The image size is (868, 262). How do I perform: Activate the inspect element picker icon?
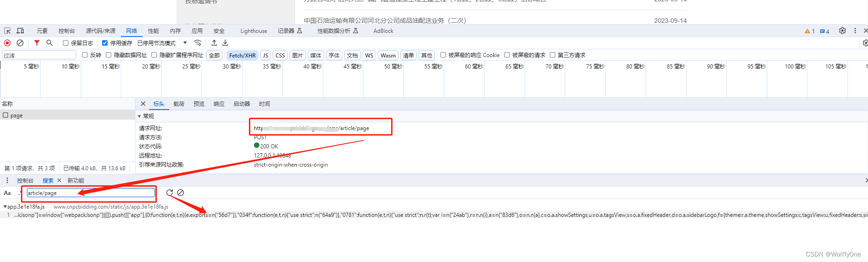[7, 31]
